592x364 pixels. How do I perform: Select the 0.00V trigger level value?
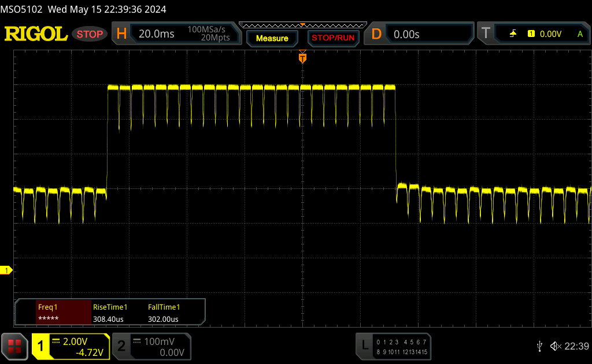[550, 34]
